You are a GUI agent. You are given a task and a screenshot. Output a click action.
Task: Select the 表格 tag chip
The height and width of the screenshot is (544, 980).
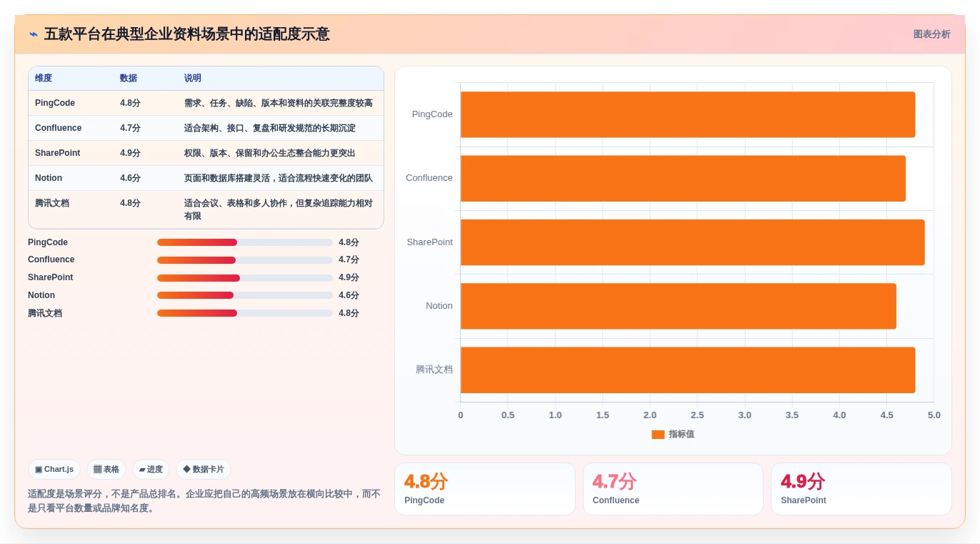point(106,470)
